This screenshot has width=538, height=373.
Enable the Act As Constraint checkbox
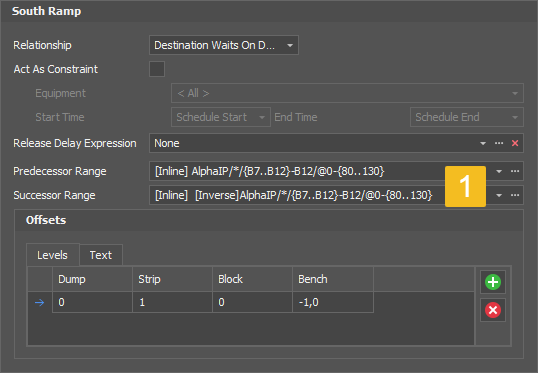tap(157, 69)
